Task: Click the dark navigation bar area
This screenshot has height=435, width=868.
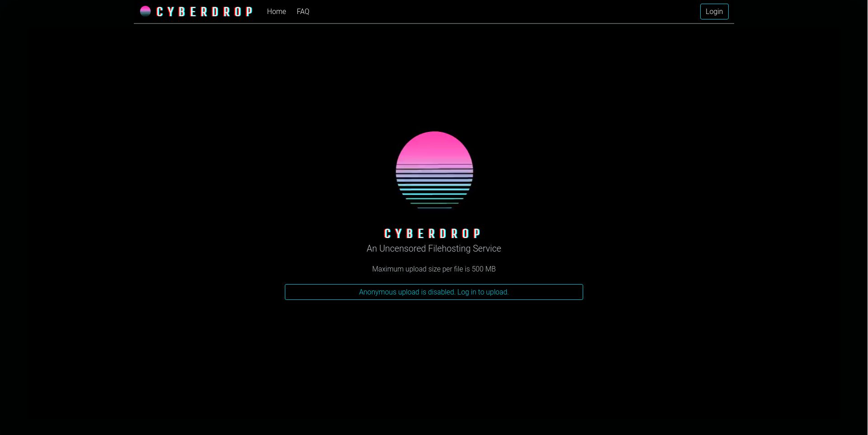Action: pos(497,11)
